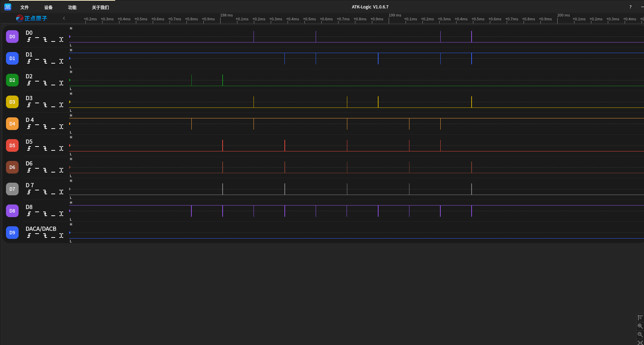The width and height of the screenshot is (644, 345).
Task: Set falling-edge trigger on channel D5
Action: (x=45, y=149)
